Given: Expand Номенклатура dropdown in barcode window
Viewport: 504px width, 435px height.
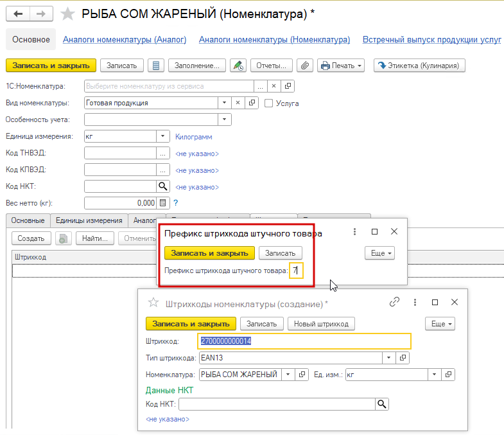Looking at the screenshot, I should pos(288,374).
